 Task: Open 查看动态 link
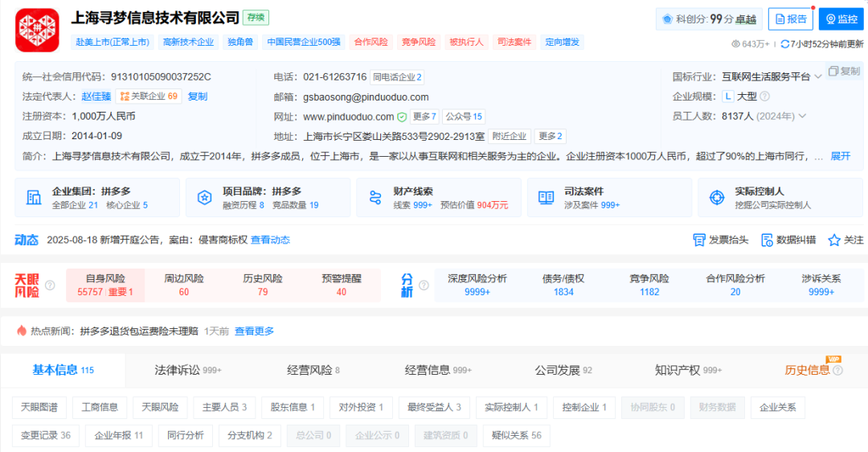click(270, 240)
